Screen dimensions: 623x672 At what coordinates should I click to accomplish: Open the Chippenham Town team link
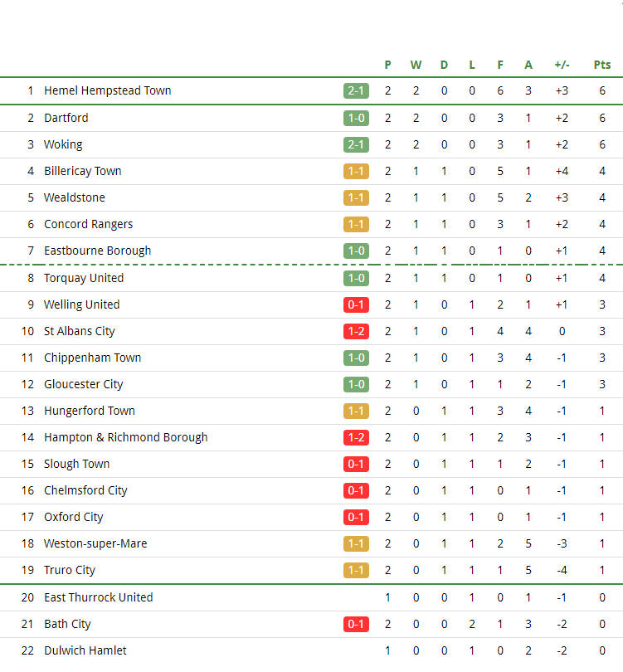pos(93,358)
